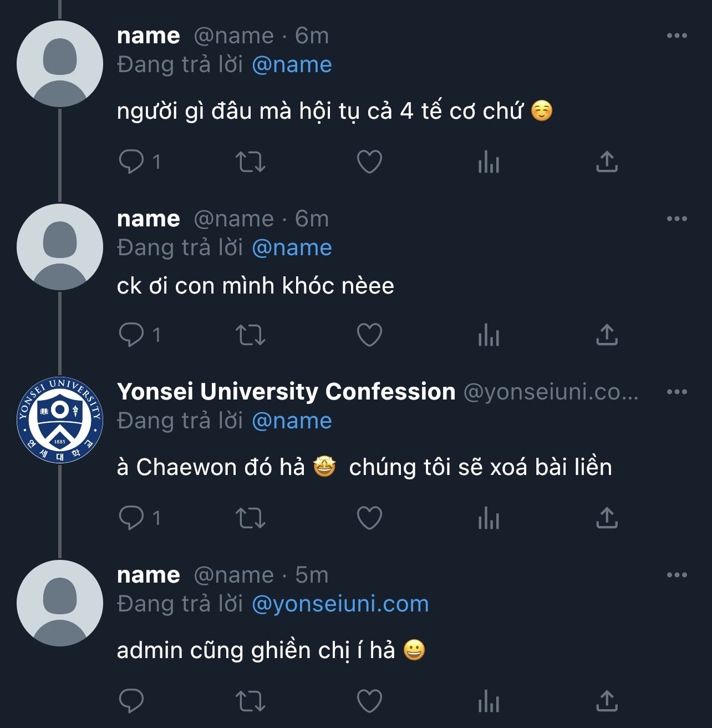Open the 'à Chaewon đó hả' tweet text
This screenshot has width=712, height=728.
(x=364, y=467)
